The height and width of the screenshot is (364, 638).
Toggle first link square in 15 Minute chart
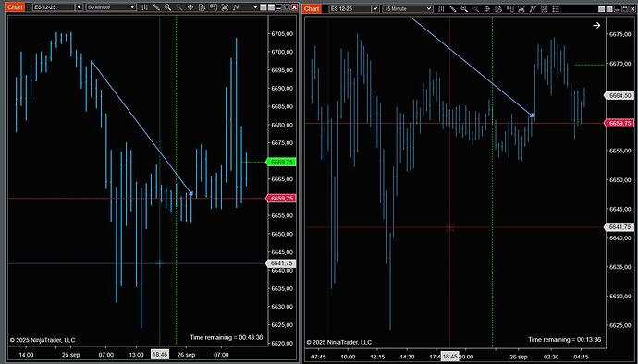tap(601, 9)
